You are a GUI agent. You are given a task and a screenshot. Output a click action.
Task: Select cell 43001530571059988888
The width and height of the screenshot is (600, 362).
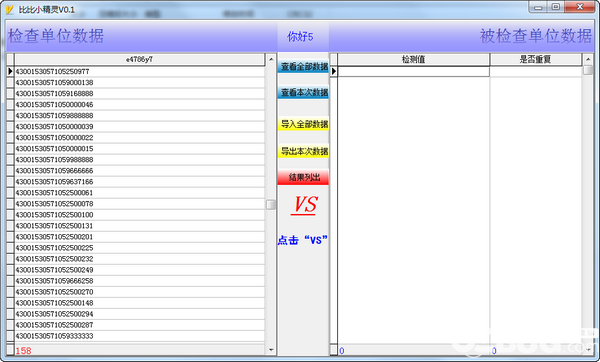point(140,160)
